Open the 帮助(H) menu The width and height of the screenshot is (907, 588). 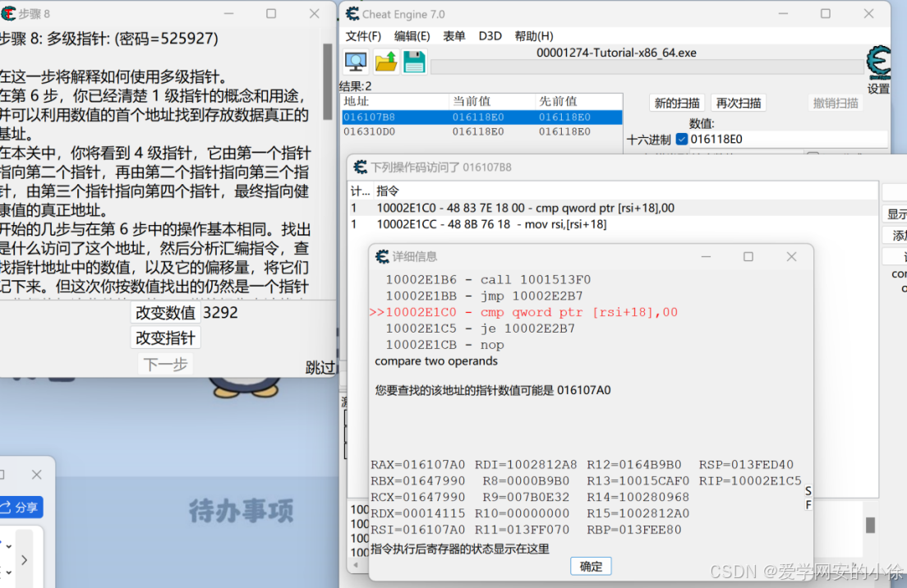pyautogui.click(x=534, y=36)
